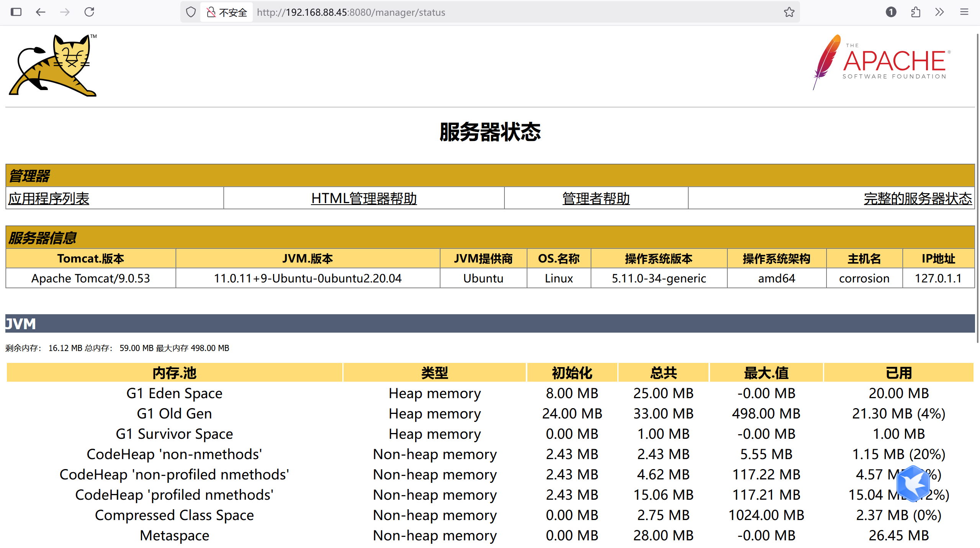Select the 1.15 MB (20%) used cell

coord(899,454)
